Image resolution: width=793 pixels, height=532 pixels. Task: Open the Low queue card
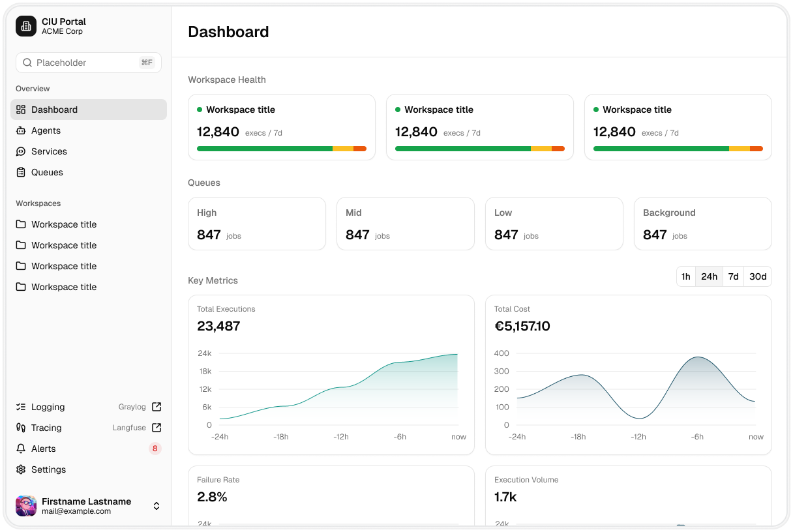[x=554, y=224]
